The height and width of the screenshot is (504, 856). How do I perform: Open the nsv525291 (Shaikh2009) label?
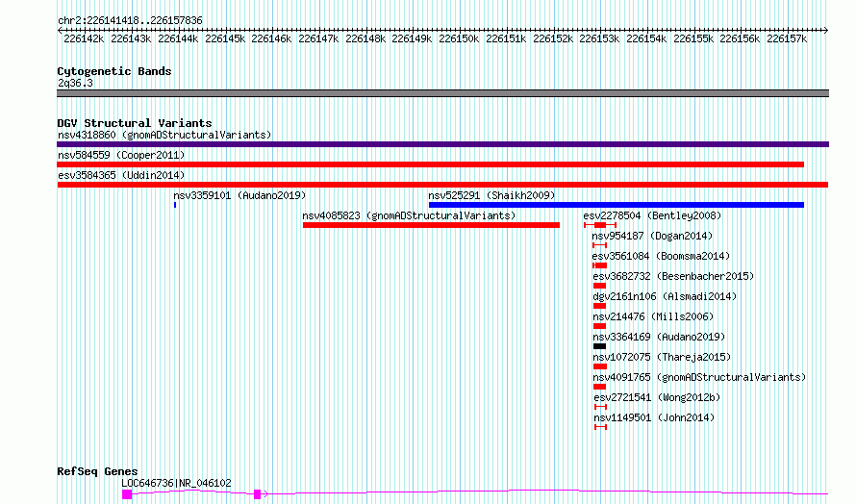pyautogui.click(x=491, y=195)
